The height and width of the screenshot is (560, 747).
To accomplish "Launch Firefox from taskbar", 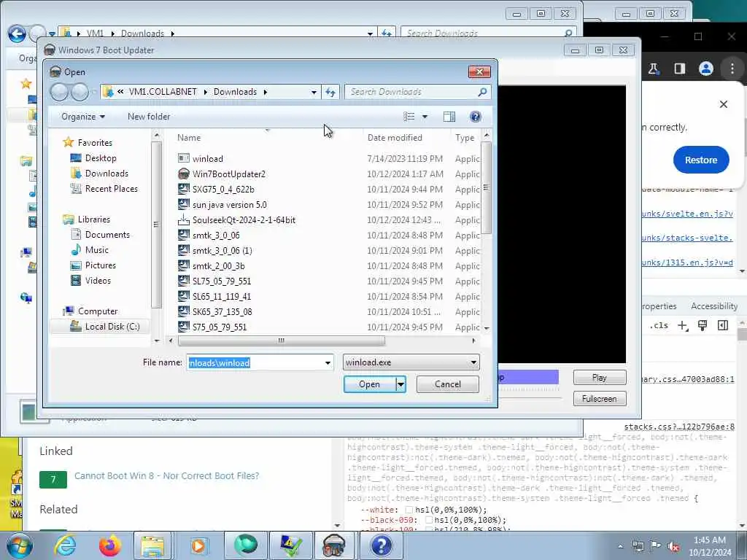I will pyautogui.click(x=109, y=545).
